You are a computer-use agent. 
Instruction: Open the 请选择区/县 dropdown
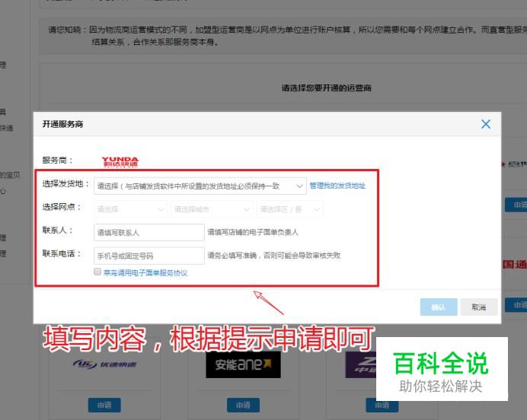click(290, 209)
